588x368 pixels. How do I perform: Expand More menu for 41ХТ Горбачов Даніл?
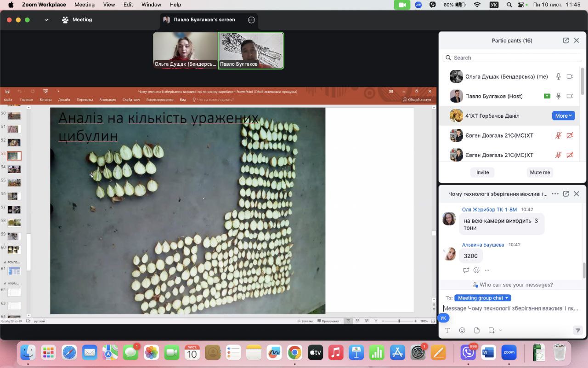pos(563,116)
